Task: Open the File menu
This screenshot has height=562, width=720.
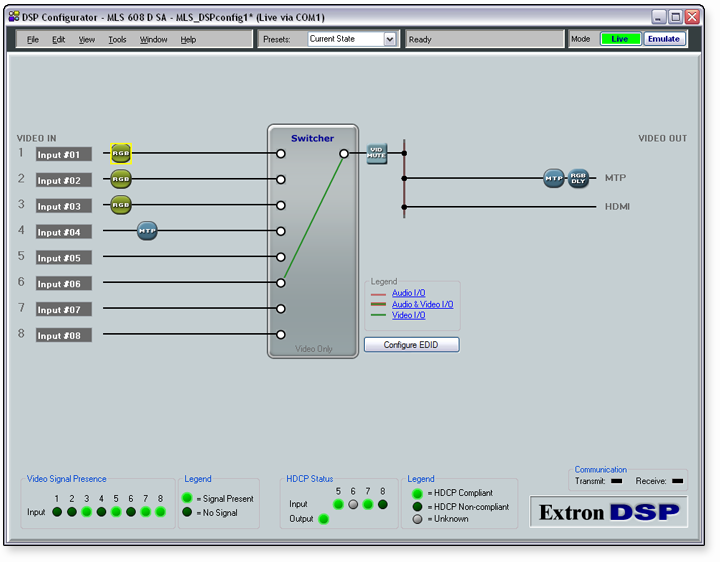Action: 33,40
